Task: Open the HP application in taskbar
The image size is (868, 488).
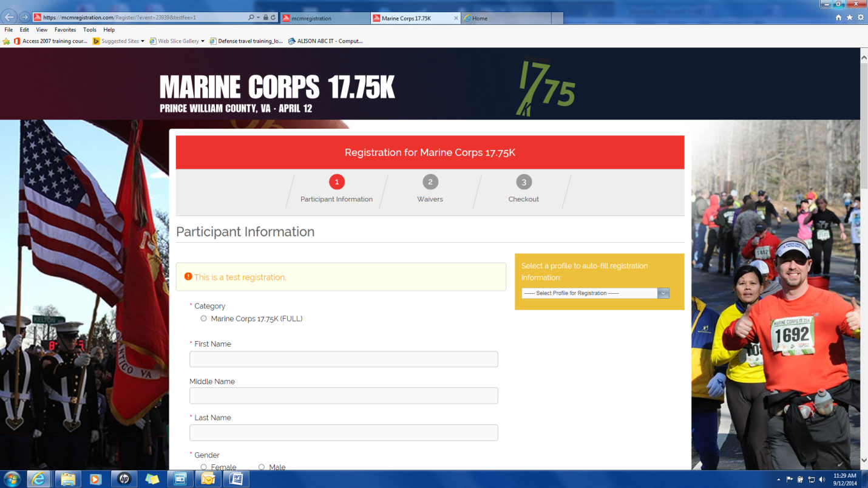Action: (124, 479)
